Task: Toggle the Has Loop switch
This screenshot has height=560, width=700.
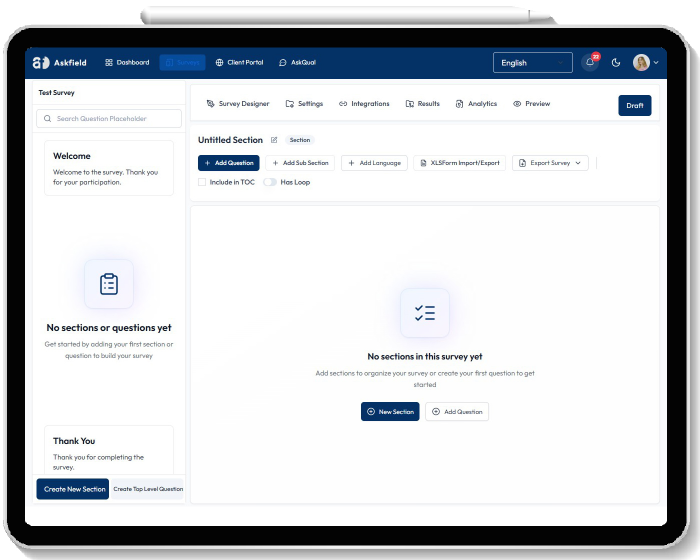Action: (x=270, y=182)
